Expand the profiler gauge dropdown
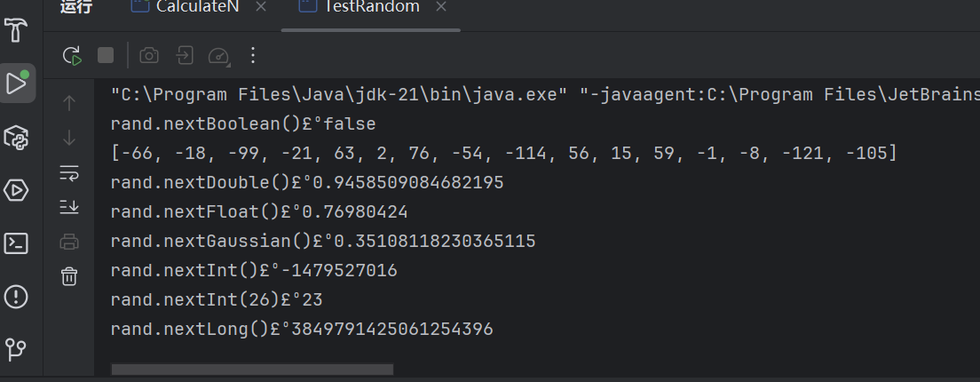This screenshot has width=980, height=382. (x=219, y=56)
